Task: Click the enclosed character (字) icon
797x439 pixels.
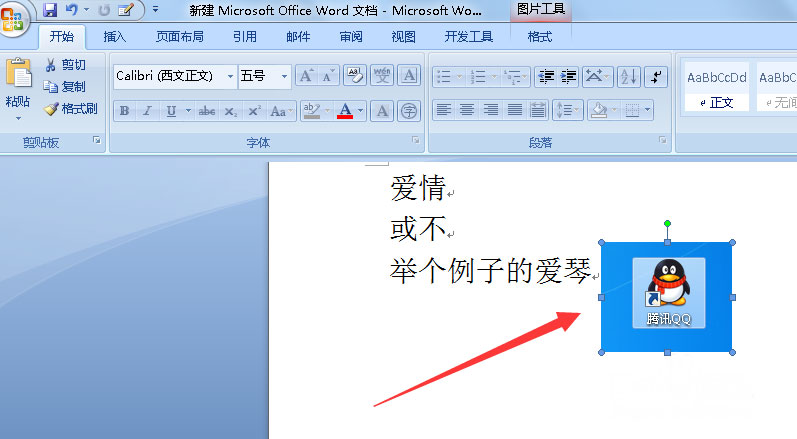Action: (x=409, y=111)
